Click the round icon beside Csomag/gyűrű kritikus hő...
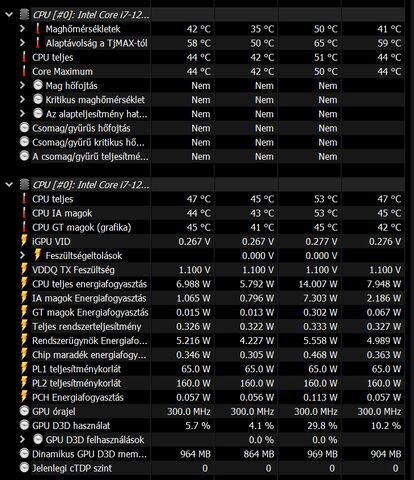The image size is (414, 480). [x=24, y=142]
